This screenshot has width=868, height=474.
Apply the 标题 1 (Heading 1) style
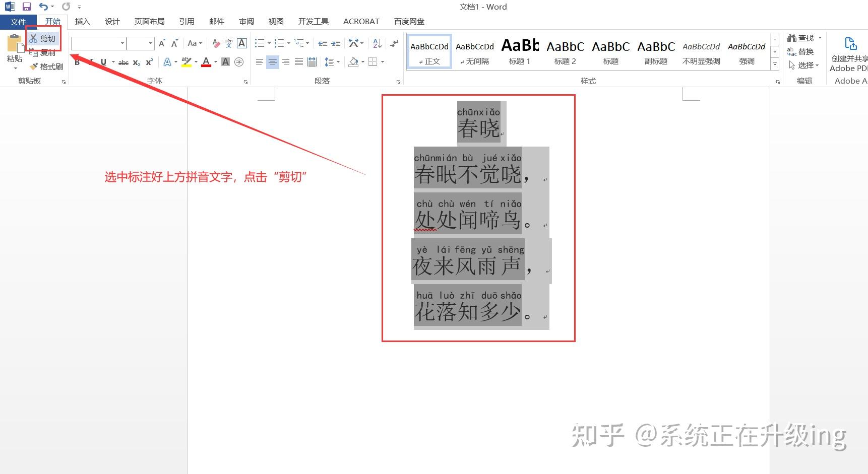point(520,51)
